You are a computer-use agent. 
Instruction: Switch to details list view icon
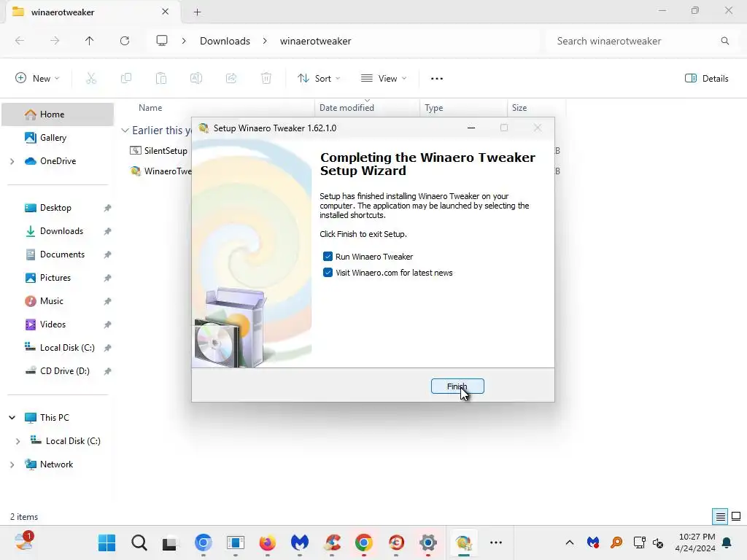pyautogui.click(x=720, y=516)
